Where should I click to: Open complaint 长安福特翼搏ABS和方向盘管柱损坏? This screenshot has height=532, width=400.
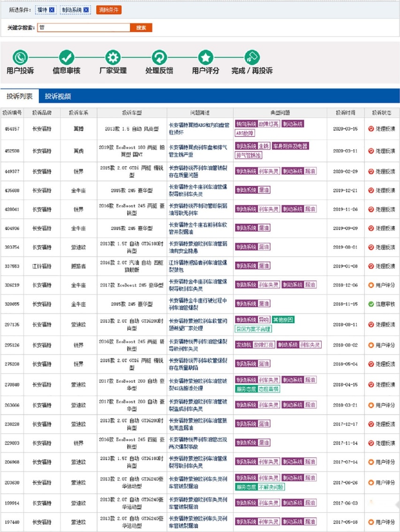(199, 129)
